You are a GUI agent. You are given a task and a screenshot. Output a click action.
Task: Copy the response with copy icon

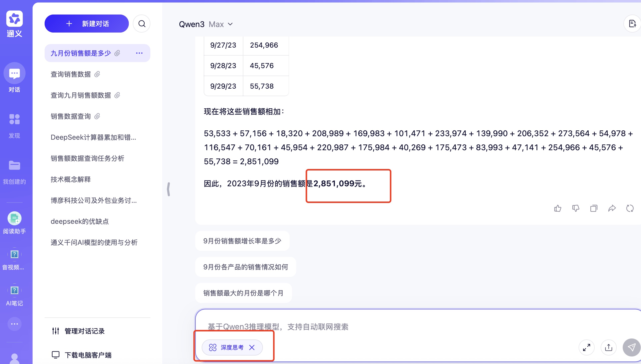(x=594, y=208)
